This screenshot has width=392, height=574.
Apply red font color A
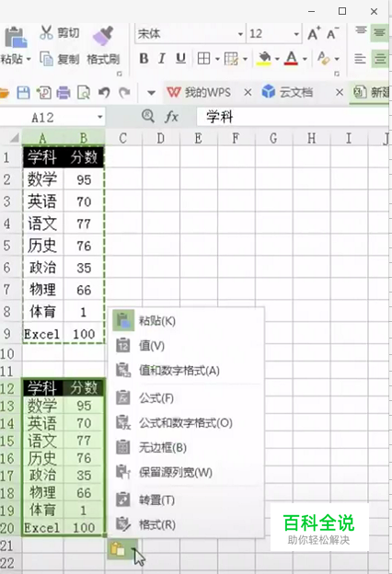292,59
